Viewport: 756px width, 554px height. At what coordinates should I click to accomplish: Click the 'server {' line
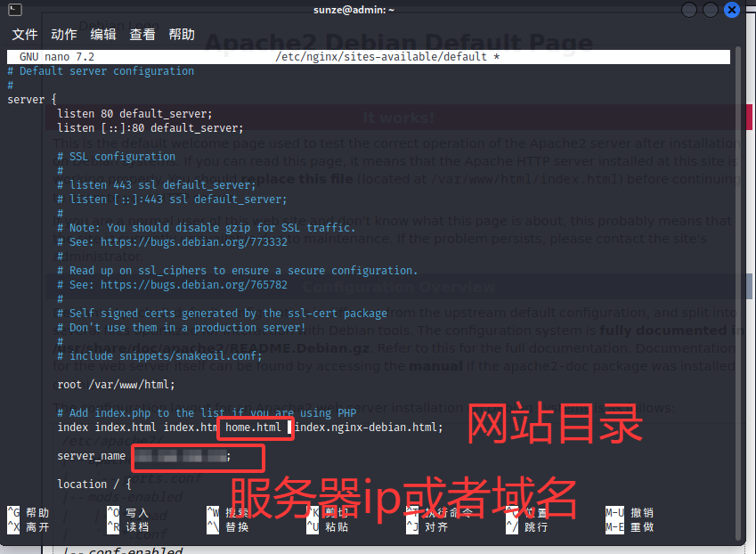pyautogui.click(x=32, y=100)
